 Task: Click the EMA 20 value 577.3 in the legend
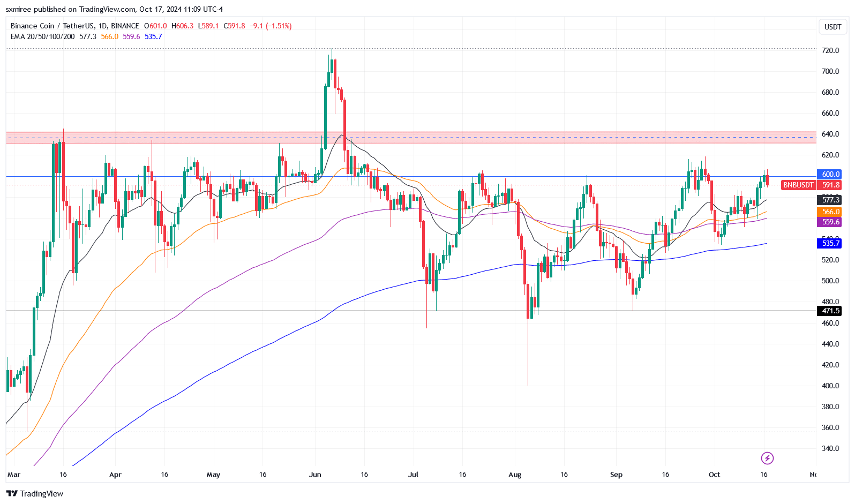(x=88, y=36)
